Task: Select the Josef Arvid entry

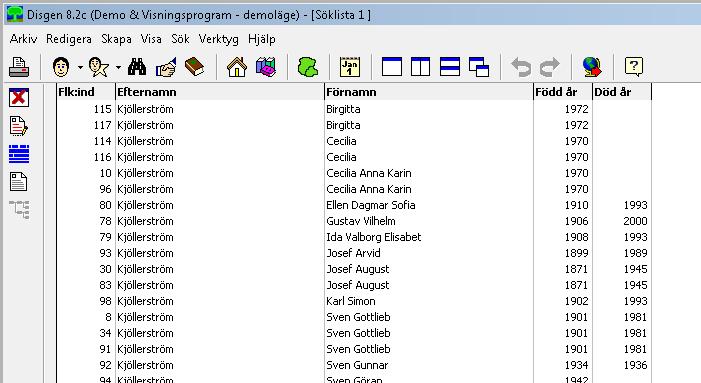Action: (x=353, y=253)
